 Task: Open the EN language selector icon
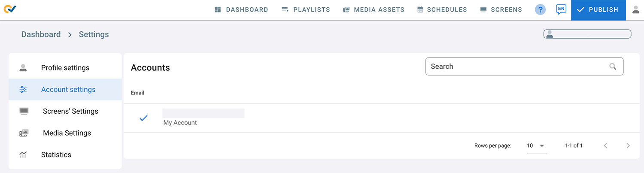click(x=561, y=9)
